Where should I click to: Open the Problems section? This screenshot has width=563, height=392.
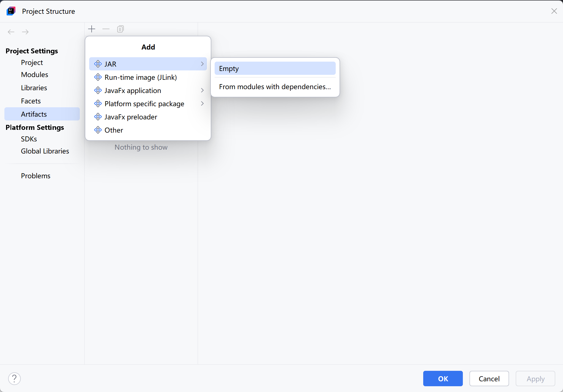pyautogui.click(x=35, y=176)
